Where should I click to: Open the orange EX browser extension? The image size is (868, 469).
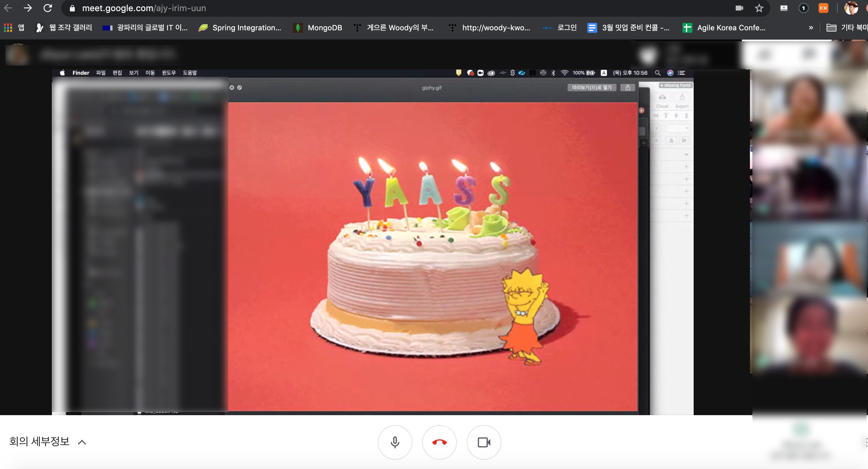tap(823, 8)
